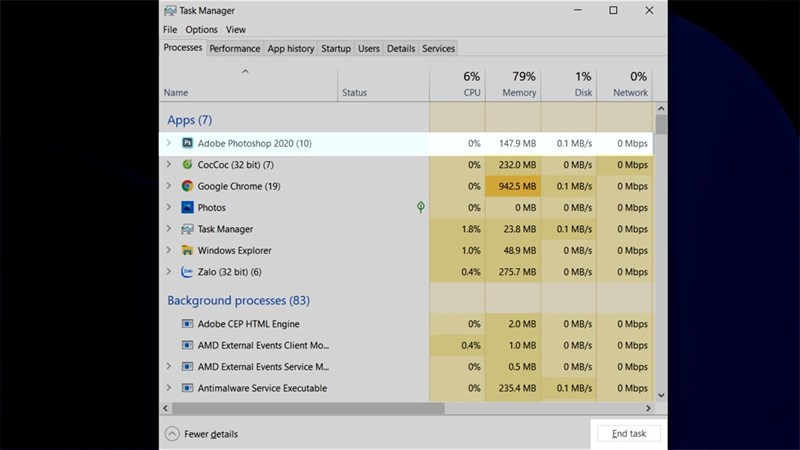
Task: Switch to the Performance tab
Action: pyautogui.click(x=235, y=48)
